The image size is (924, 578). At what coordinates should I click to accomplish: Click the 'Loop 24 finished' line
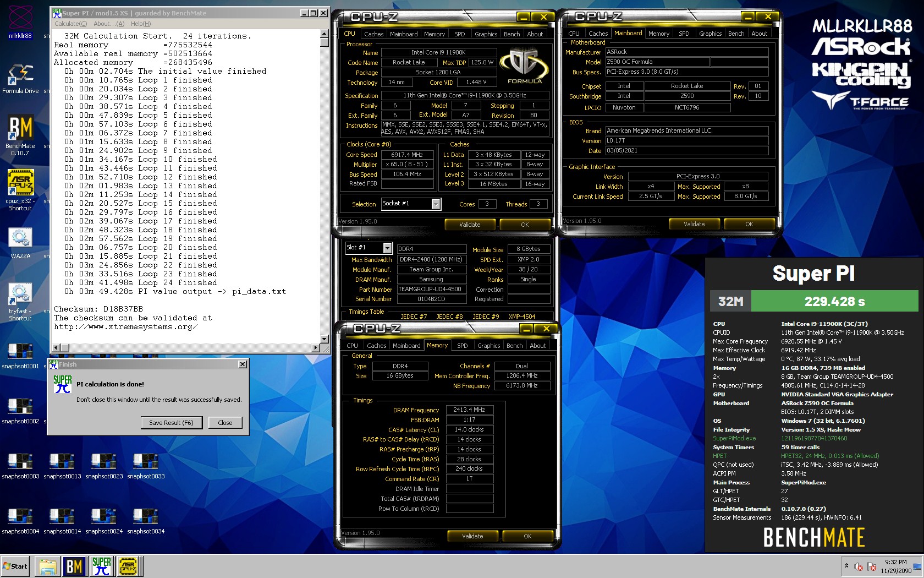141,283
